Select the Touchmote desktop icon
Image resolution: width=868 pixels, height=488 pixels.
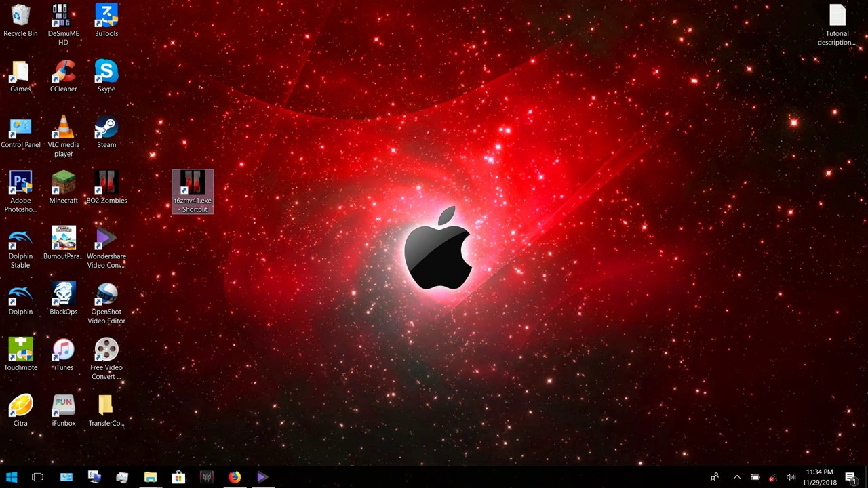point(20,355)
